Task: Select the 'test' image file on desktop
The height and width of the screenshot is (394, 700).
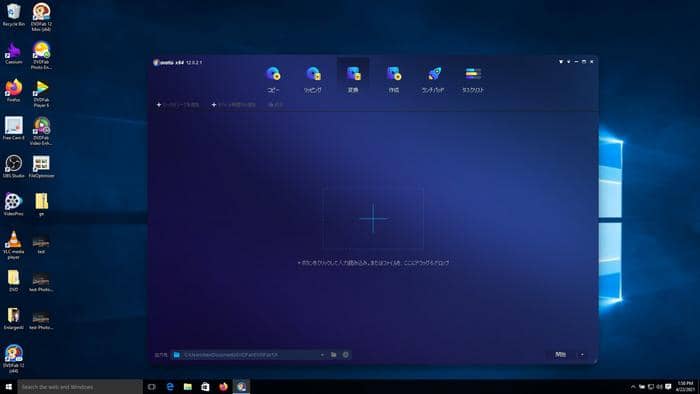Action: (41, 245)
